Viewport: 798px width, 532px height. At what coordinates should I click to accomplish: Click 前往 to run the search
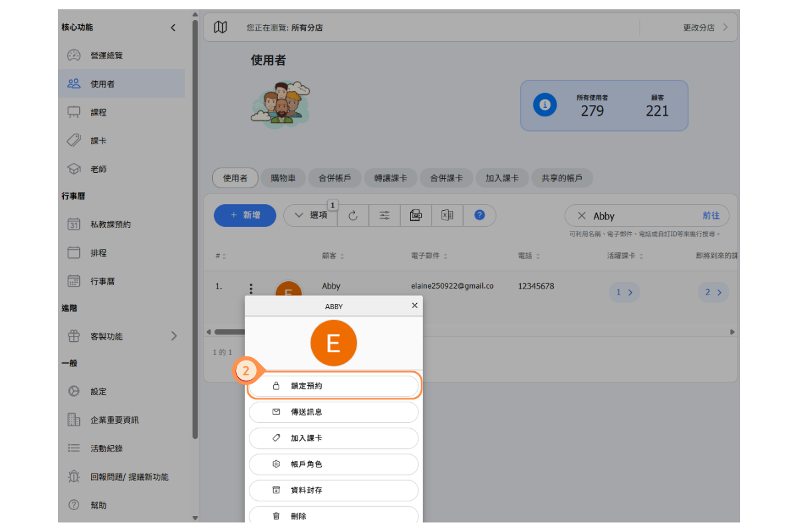click(x=711, y=216)
